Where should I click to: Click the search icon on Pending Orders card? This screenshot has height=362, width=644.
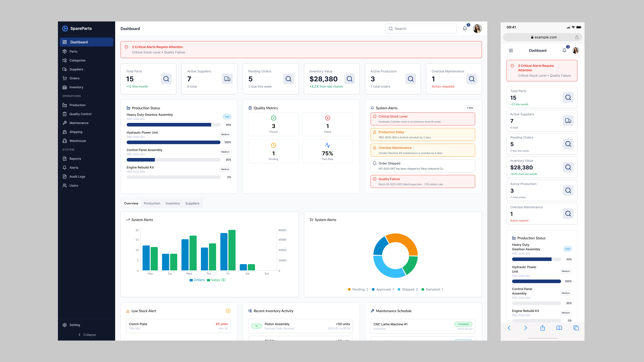coord(288,79)
